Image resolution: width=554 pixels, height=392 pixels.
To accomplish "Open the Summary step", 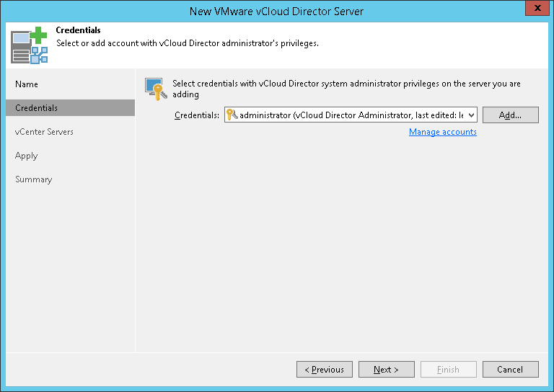I will (33, 179).
